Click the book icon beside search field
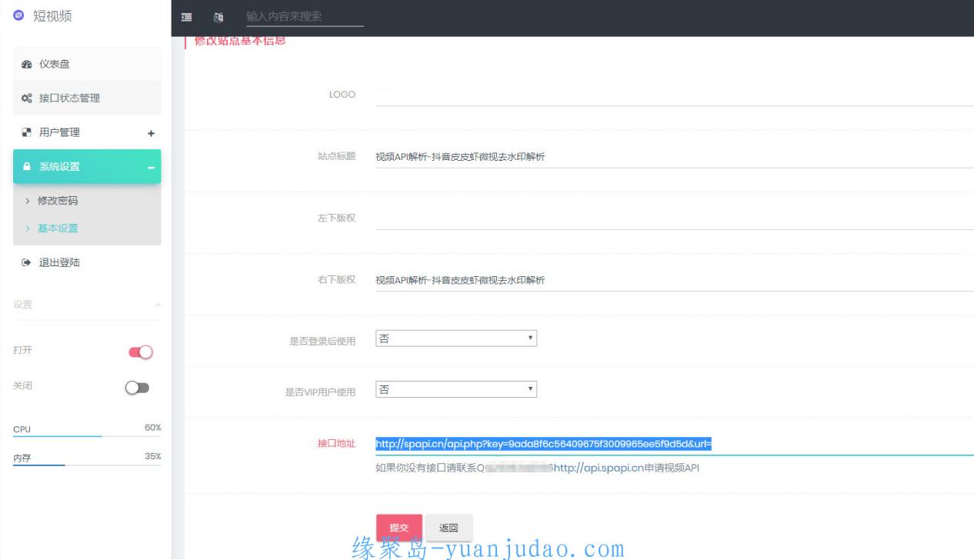 click(218, 17)
